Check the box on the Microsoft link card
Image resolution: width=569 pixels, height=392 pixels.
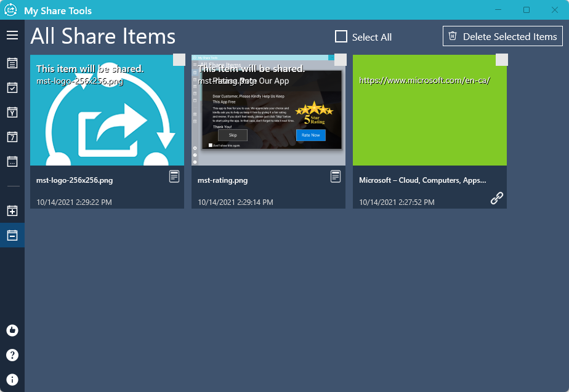coord(502,60)
